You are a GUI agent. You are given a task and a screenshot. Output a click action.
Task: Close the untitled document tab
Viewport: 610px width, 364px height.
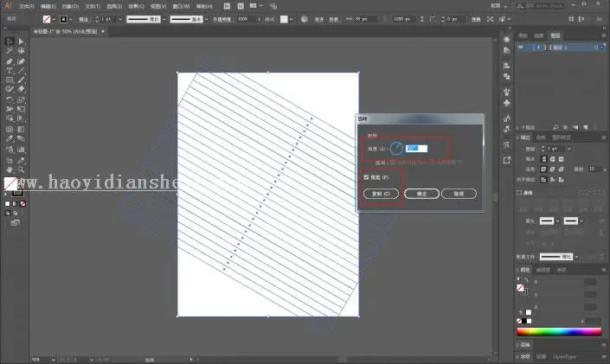[103, 31]
